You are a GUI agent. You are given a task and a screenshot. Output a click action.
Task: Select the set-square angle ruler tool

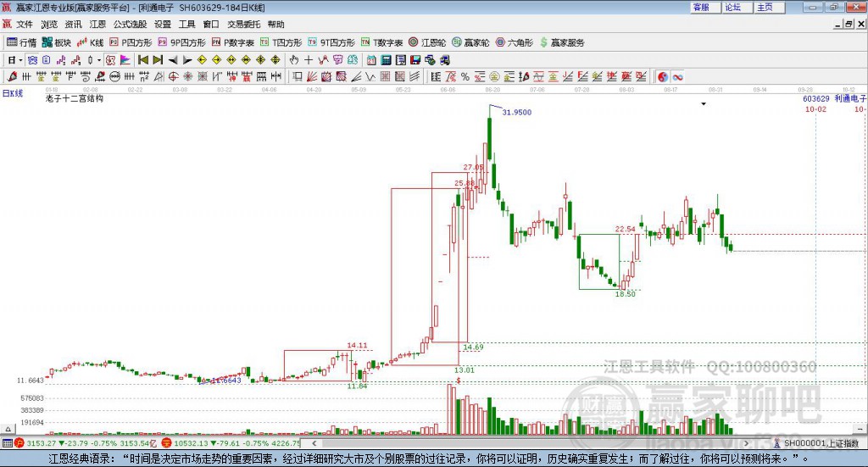(x=159, y=76)
